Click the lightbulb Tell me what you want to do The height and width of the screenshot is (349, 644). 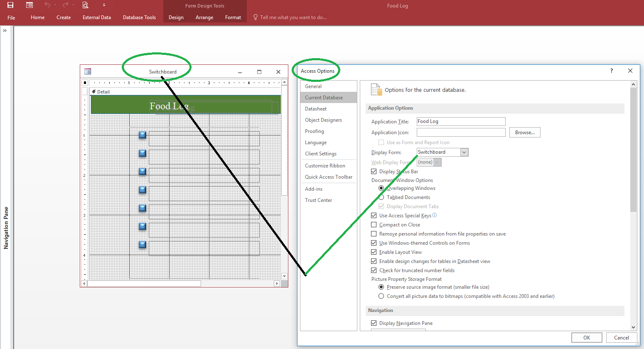pos(256,17)
